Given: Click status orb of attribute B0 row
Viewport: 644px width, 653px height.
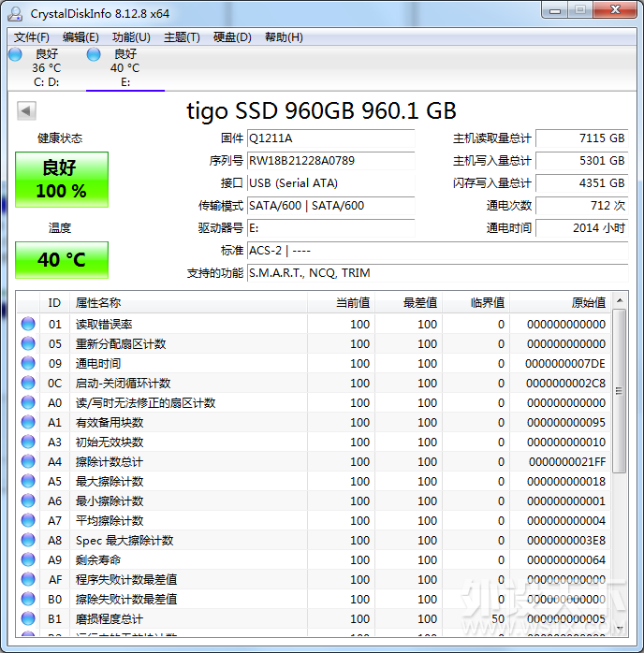Looking at the screenshot, I should point(28,599).
